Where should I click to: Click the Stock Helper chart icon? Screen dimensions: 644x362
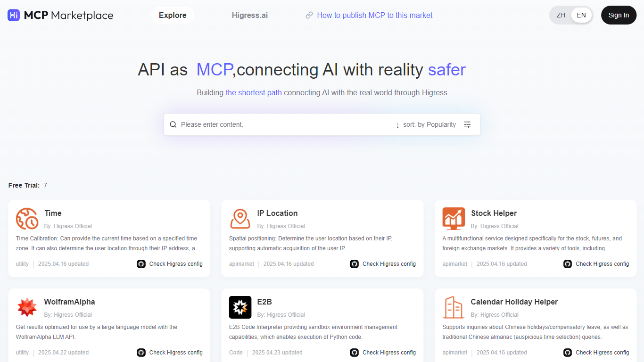coord(454,219)
